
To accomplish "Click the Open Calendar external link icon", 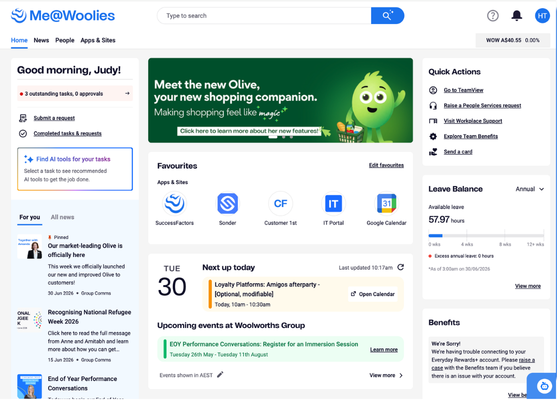I will (x=353, y=294).
